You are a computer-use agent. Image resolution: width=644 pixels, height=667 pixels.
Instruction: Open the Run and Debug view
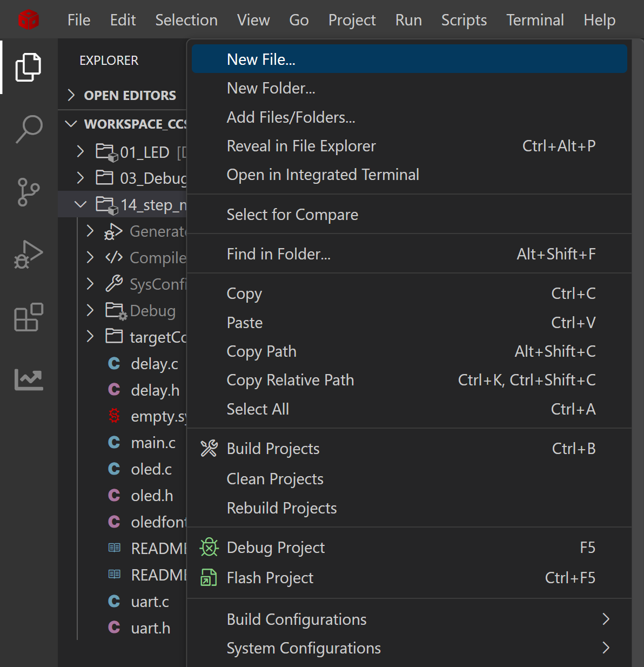click(x=29, y=255)
